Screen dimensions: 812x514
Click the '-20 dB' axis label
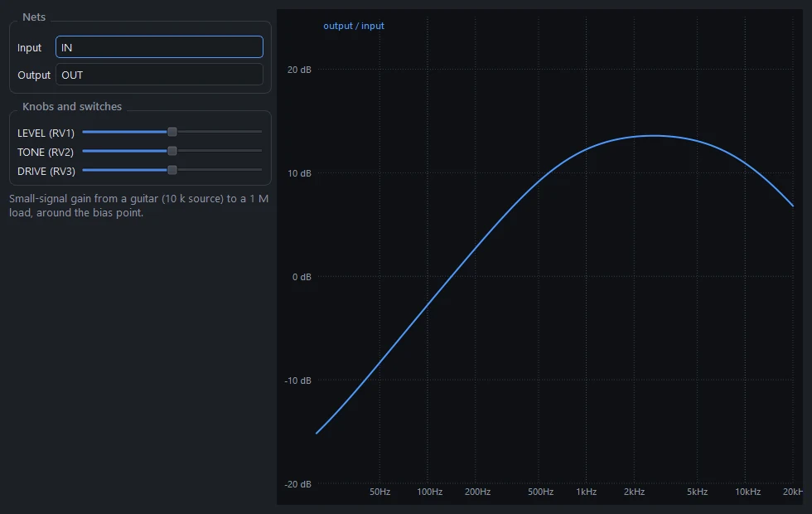tap(297, 484)
